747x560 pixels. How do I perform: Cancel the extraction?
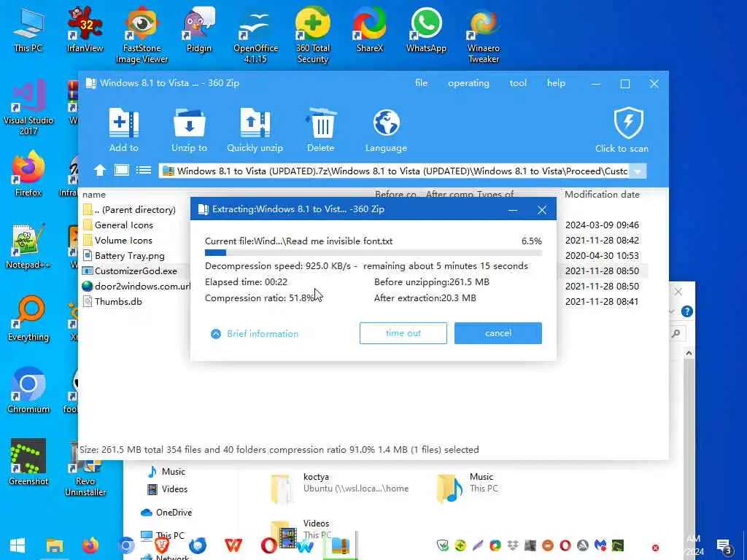(498, 332)
